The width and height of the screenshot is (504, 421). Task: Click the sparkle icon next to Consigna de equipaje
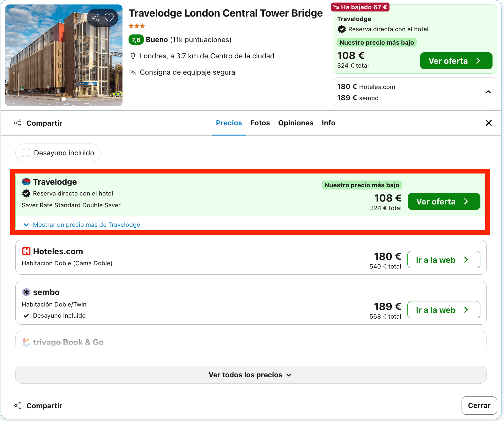click(133, 72)
